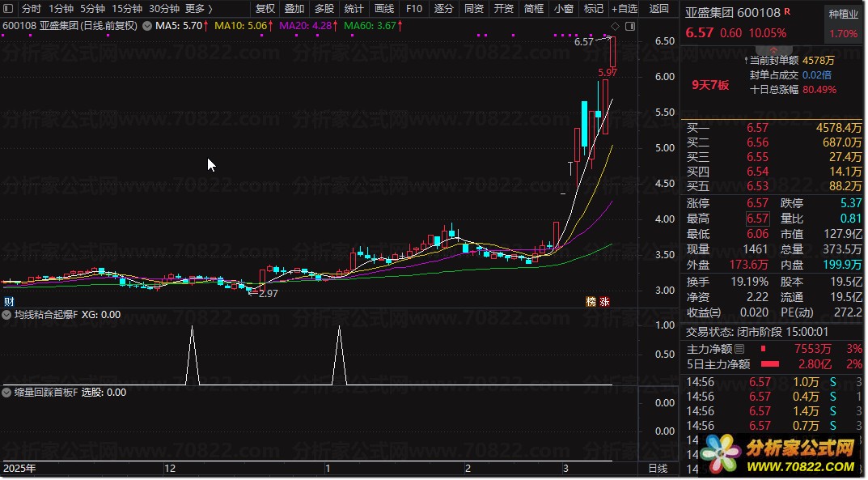Expand the 均线粘合起爆F indicator dropdown
868x480 pixels.
coord(6,315)
